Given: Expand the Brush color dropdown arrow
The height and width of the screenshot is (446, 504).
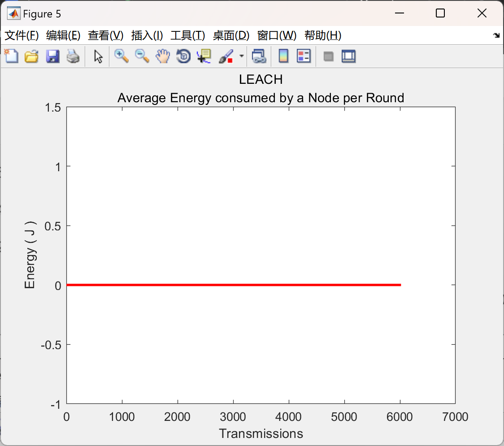Looking at the screenshot, I should [242, 56].
